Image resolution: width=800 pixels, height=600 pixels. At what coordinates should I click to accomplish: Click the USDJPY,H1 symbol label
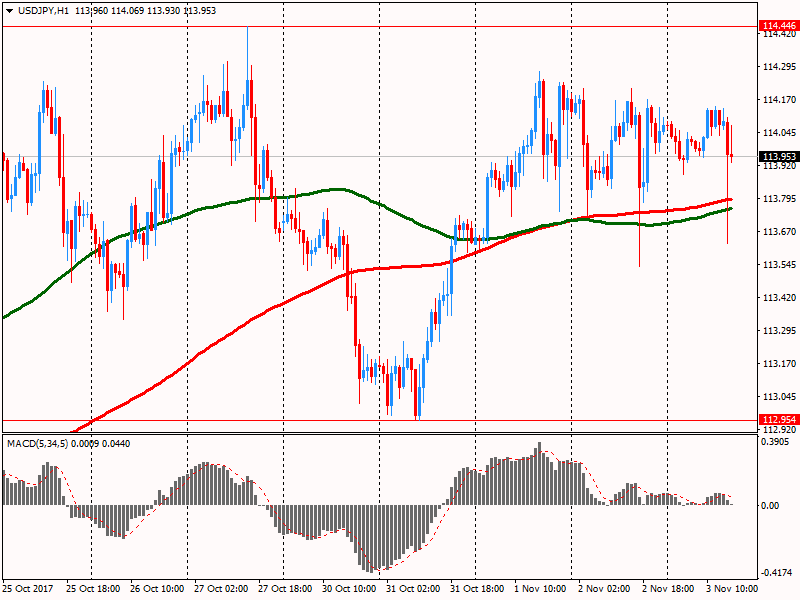(x=43, y=10)
